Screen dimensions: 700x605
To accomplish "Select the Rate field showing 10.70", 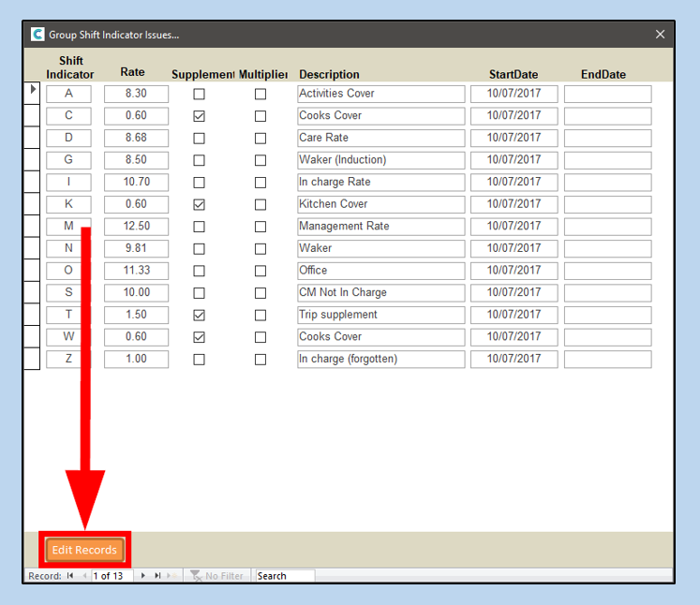I will 136,183.
